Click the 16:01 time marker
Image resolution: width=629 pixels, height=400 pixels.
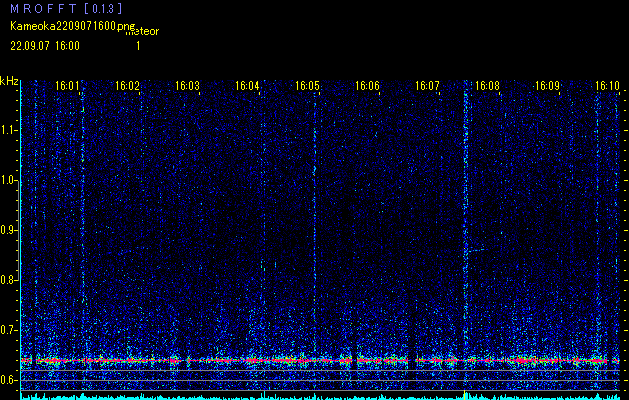(x=67, y=86)
